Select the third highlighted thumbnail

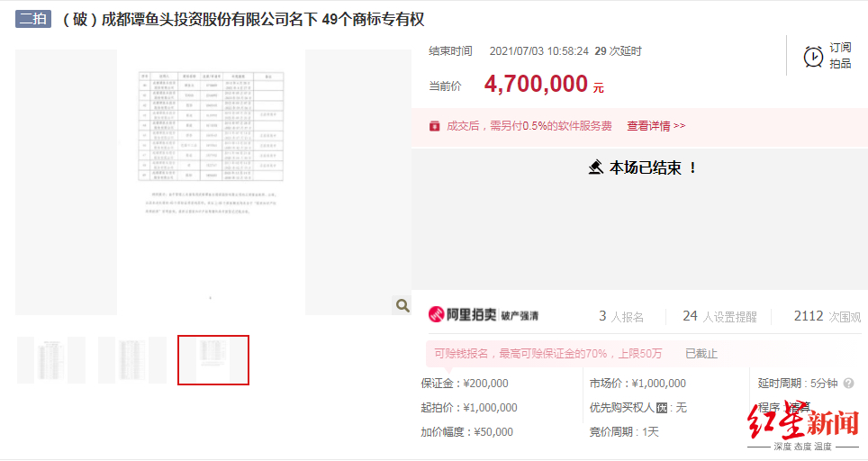coord(213,360)
